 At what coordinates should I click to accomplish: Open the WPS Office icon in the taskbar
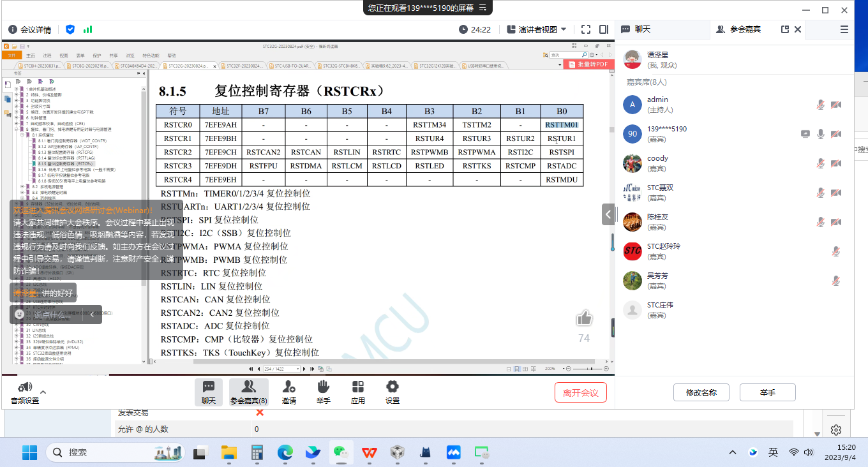(370, 452)
